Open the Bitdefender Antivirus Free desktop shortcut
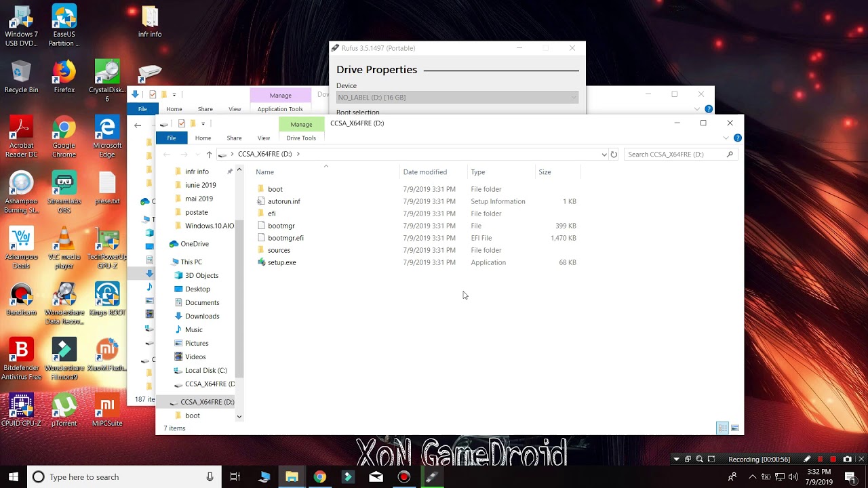Image resolution: width=868 pixels, height=488 pixels. click(21, 359)
